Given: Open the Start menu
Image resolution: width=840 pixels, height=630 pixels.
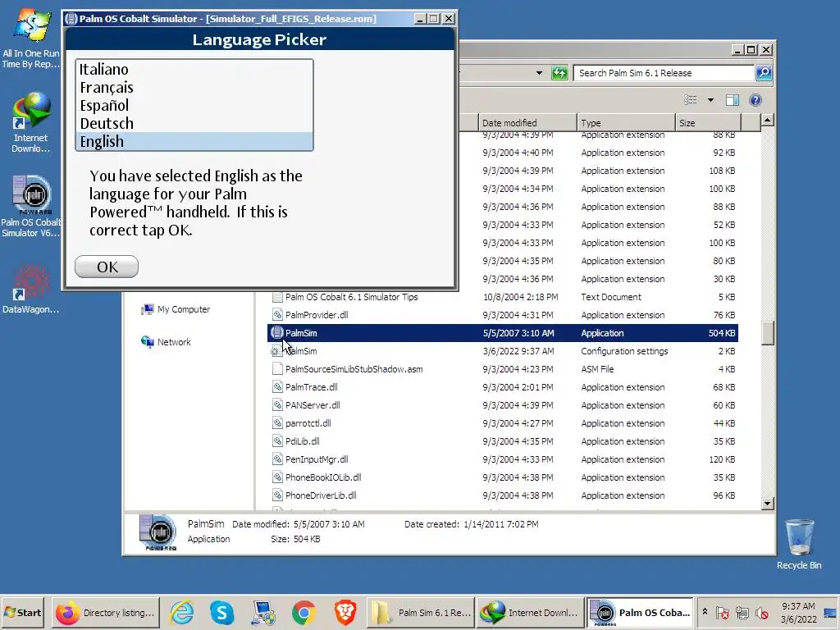Looking at the screenshot, I should 22,612.
